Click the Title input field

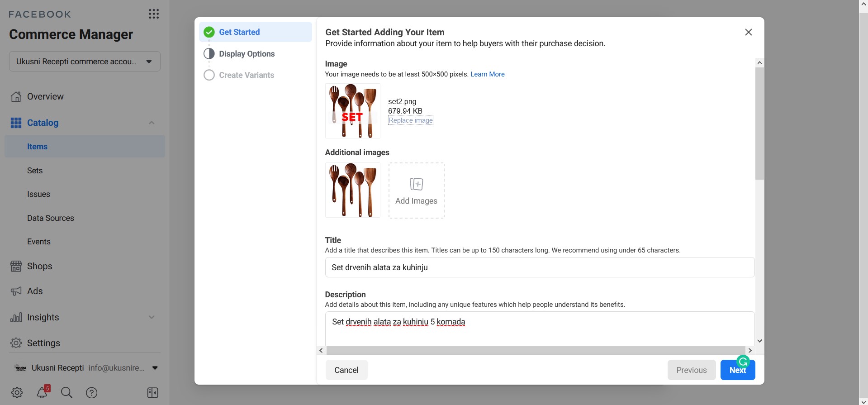[x=539, y=267]
